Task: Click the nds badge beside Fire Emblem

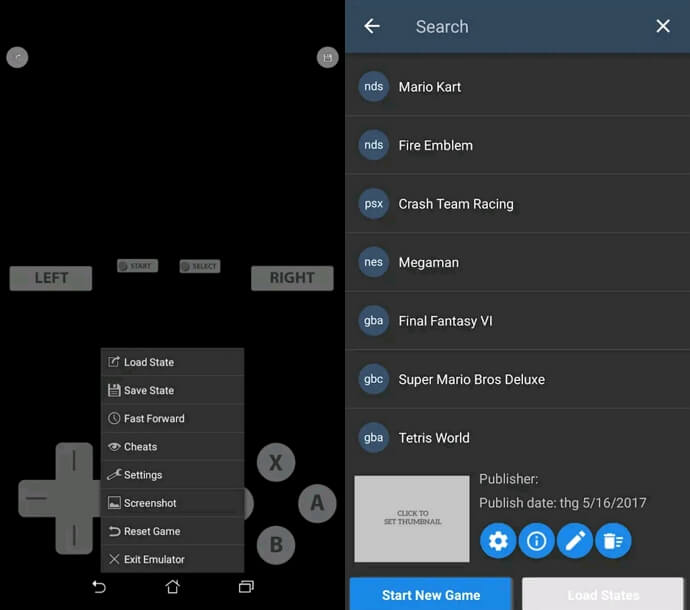Action: (x=374, y=145)
